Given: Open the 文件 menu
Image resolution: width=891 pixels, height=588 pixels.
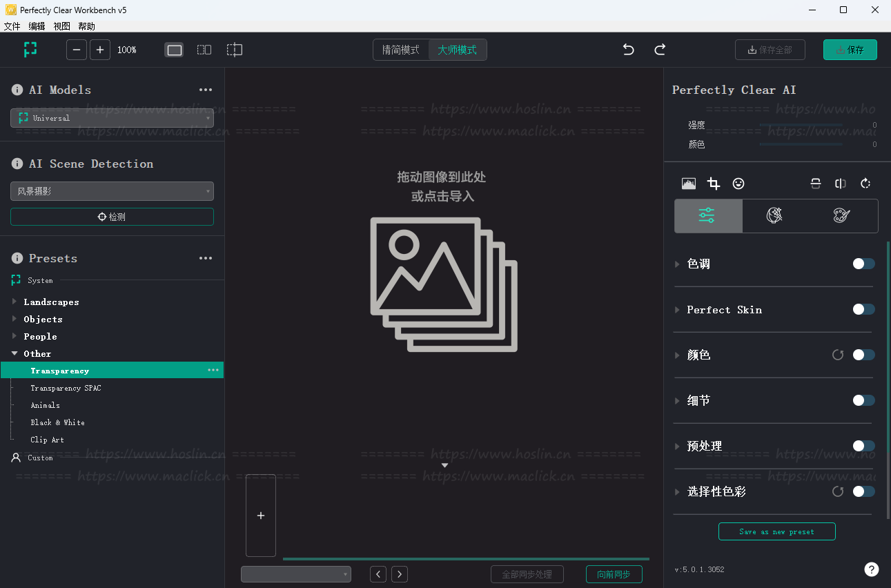Looking at the screenshot, I should (x=12, y=26).
